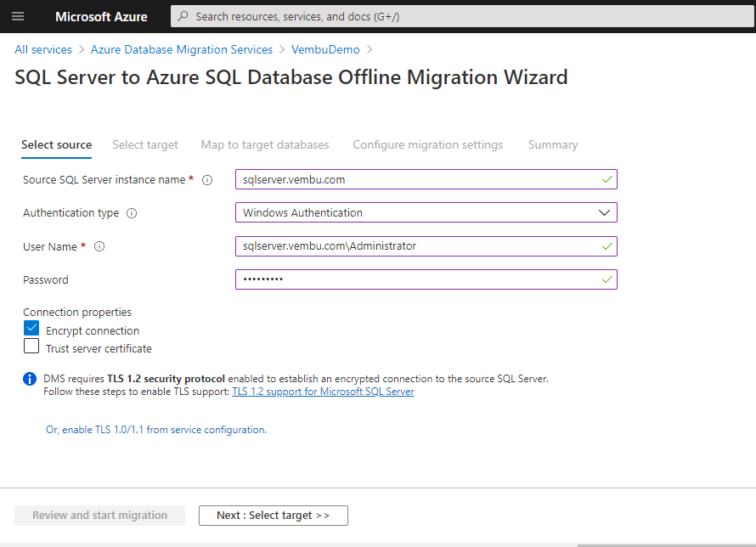Open the hamburger portal menu

18,16
